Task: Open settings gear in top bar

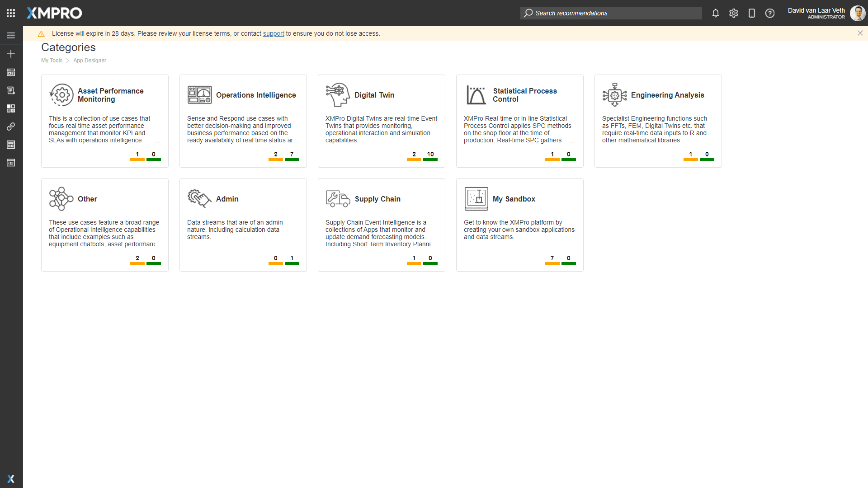Action: 733,13
